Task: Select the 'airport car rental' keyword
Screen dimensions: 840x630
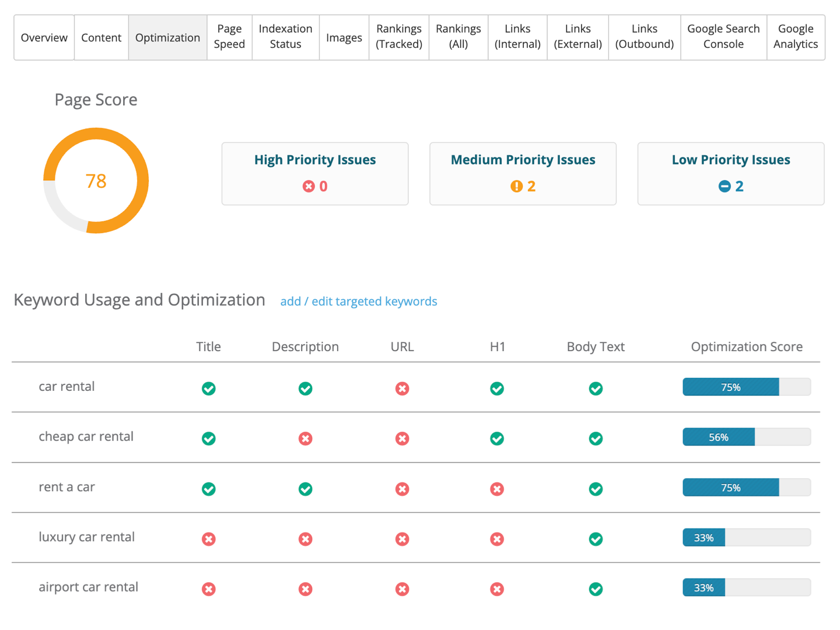Action: (89, 587)
